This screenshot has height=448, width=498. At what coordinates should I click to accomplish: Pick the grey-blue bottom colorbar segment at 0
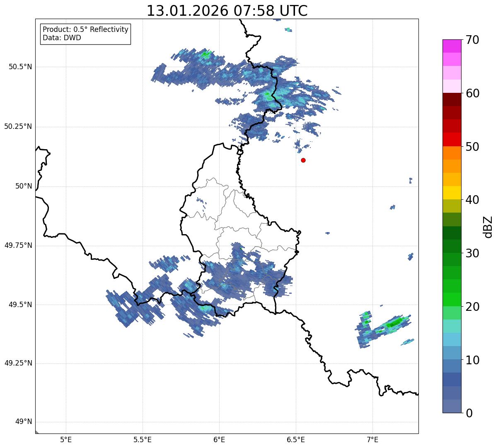pyautogui.click(x=452, y=406)
